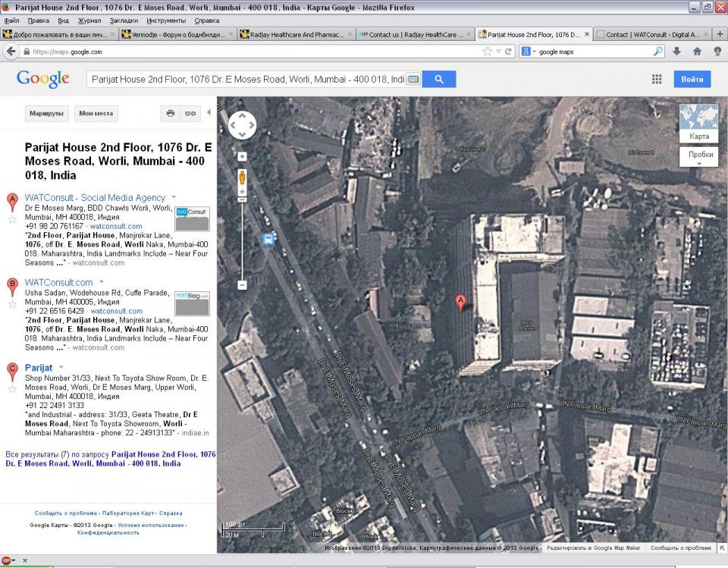Click the Маршруты directions button

[47, 113]
